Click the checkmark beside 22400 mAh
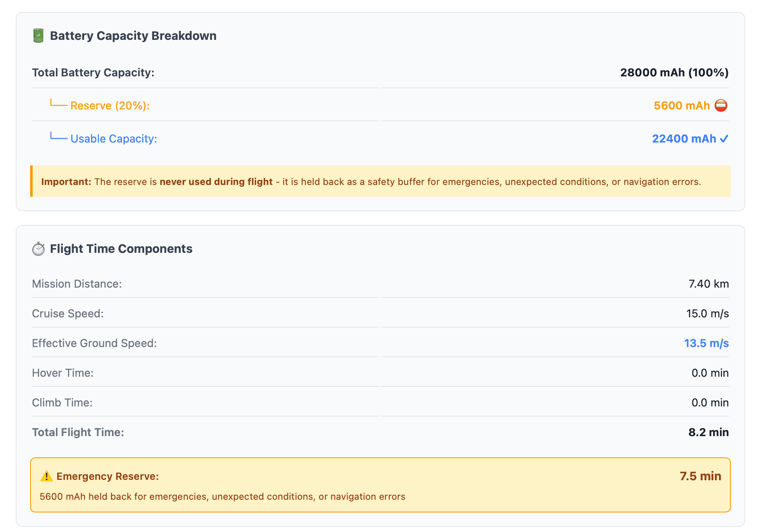 click(x=724, y=139)
